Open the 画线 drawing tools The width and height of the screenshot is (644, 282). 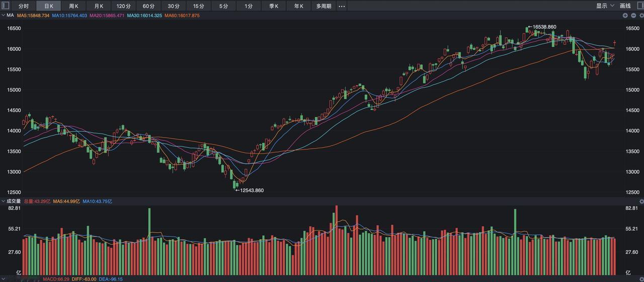tap(625, 6)
